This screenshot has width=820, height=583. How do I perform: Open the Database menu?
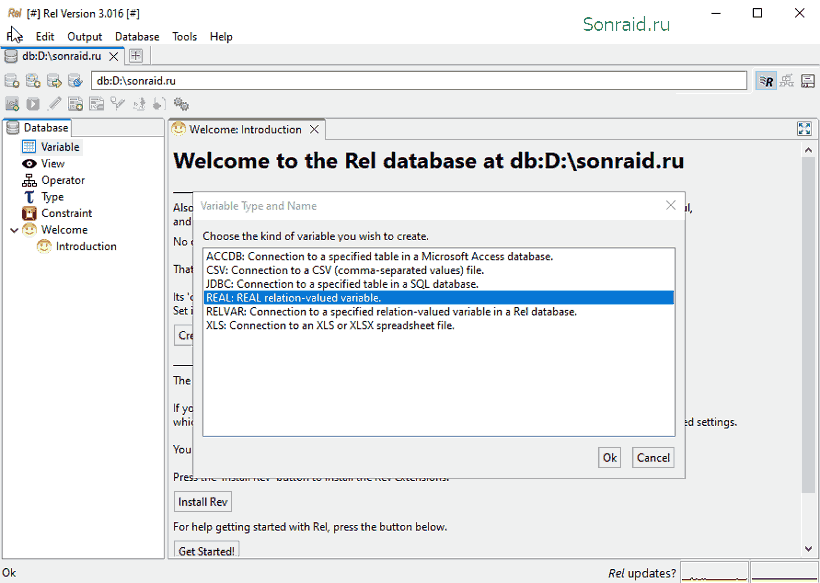[x=137, y=37]
